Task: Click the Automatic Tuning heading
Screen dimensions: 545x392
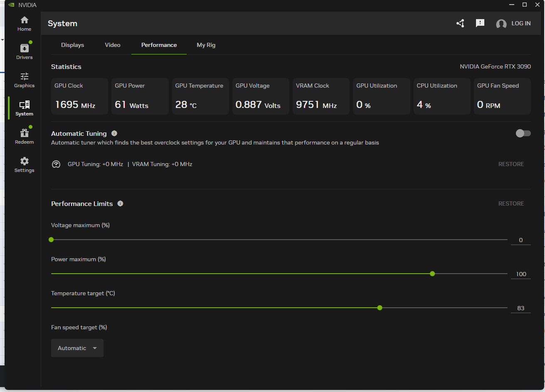Action: pos(79,133)
